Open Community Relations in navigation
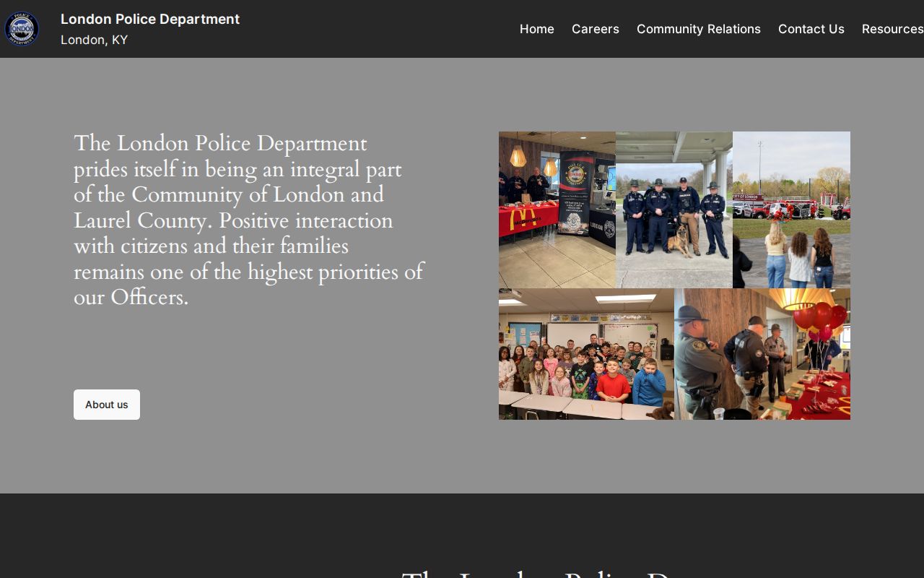Image resolution: width=924 pixels, height=578 pixels. tap(699, 29)
